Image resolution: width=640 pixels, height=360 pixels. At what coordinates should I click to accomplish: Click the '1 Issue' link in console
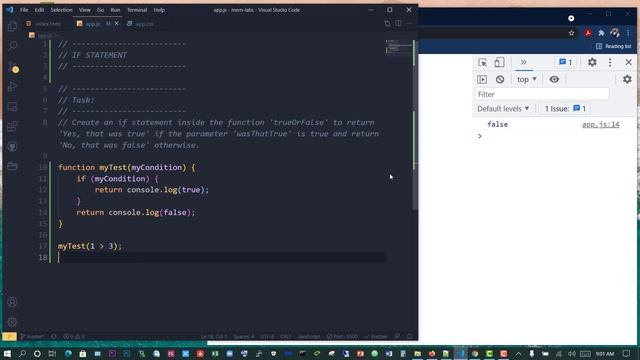click(x=565, y=109)
